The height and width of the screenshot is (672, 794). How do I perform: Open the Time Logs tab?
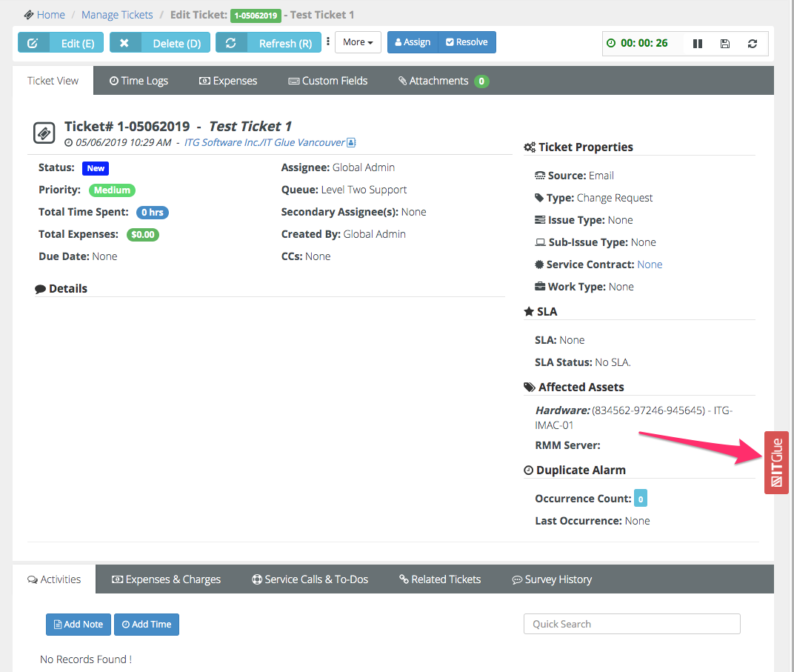click(x=139, y=81)
